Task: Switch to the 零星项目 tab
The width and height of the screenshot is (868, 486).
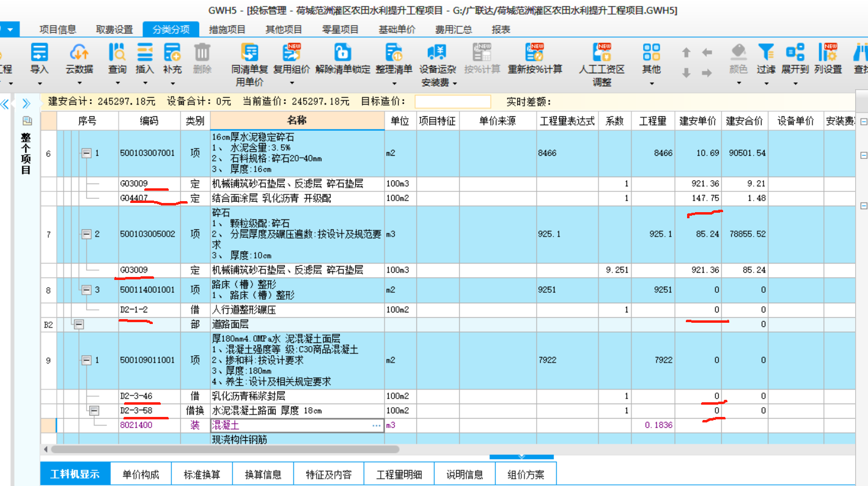Action: click(x=340, y=29)
